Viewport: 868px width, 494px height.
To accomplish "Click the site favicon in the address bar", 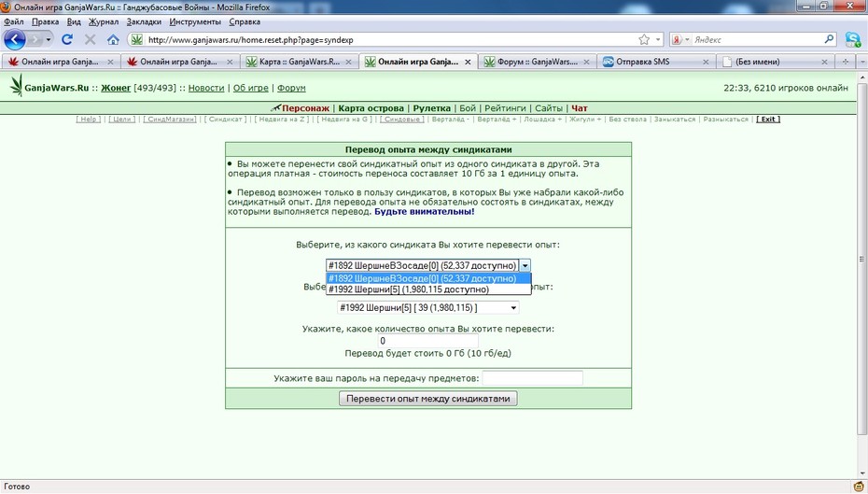I will 136,39.
